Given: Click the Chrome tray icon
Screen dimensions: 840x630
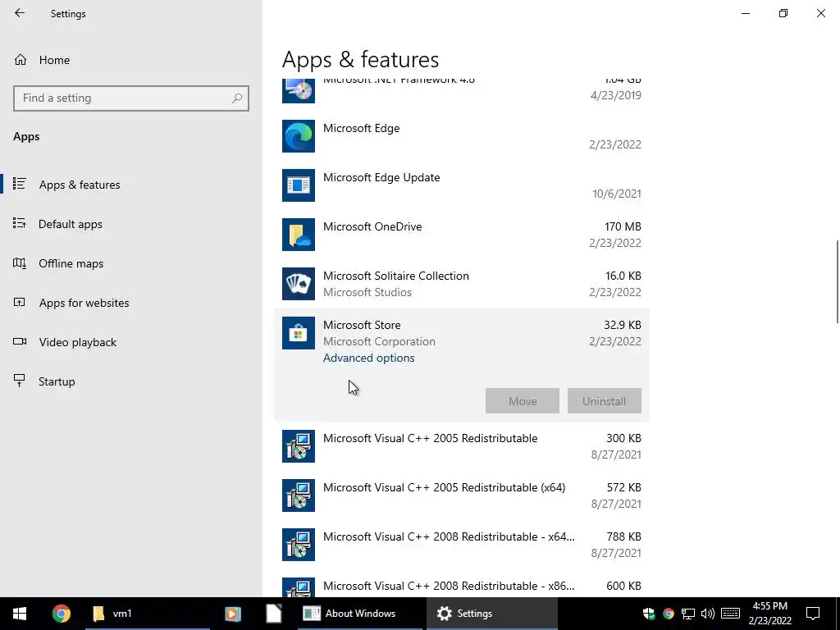Looking at the screenshot, I should [668, 614].
